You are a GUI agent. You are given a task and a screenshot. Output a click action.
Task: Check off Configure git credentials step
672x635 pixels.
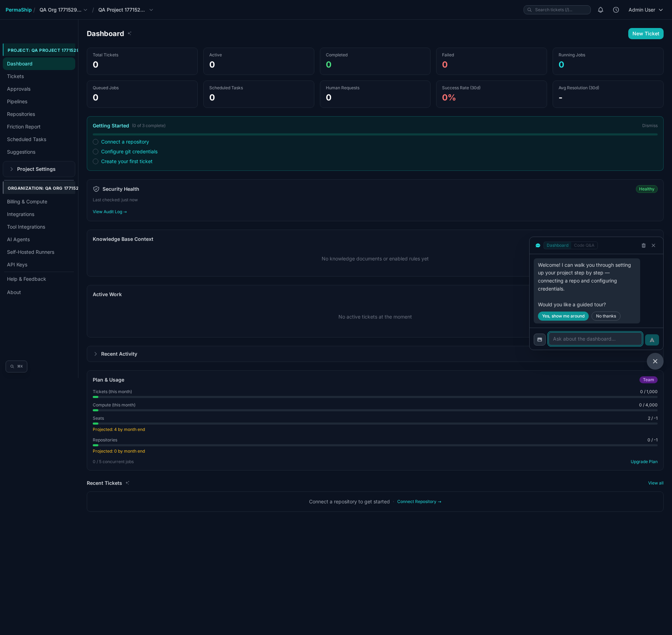tap(96, 152)
